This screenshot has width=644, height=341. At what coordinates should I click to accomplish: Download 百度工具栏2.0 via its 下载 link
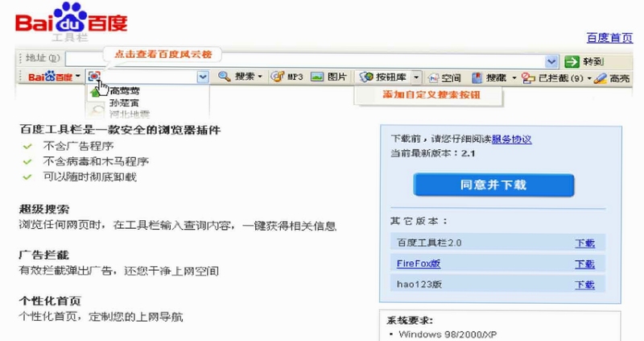584,243
